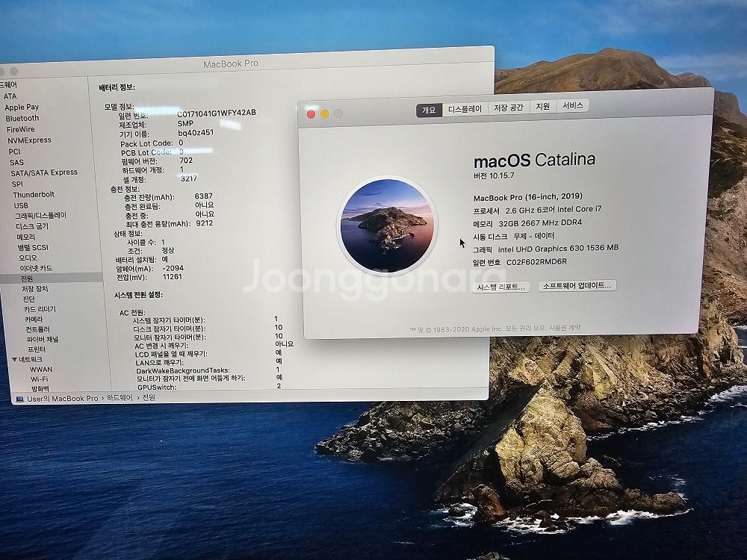Select Wi-Fi under 네트워크
The width and height of the screenshot is (747, 560).
click(x=40, y=379)
